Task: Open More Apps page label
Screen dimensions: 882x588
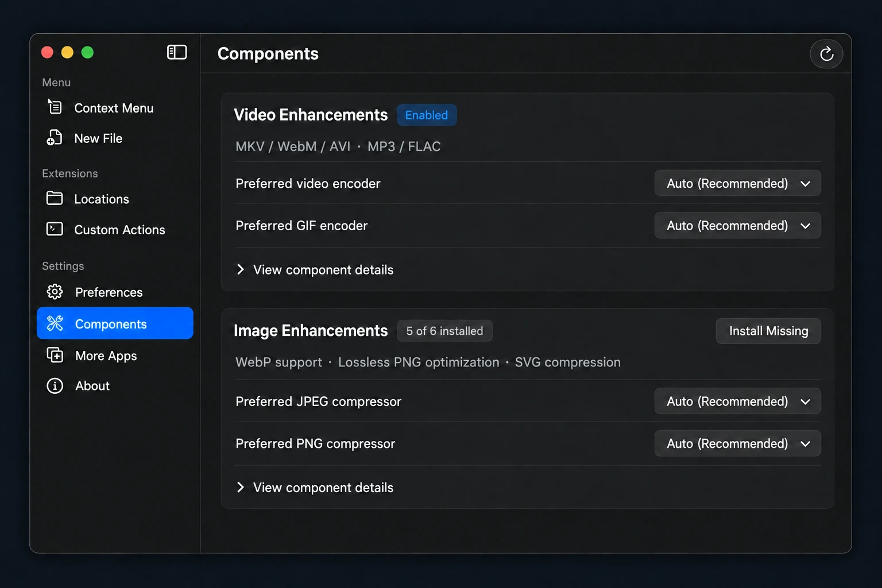Action: (106, 356)
